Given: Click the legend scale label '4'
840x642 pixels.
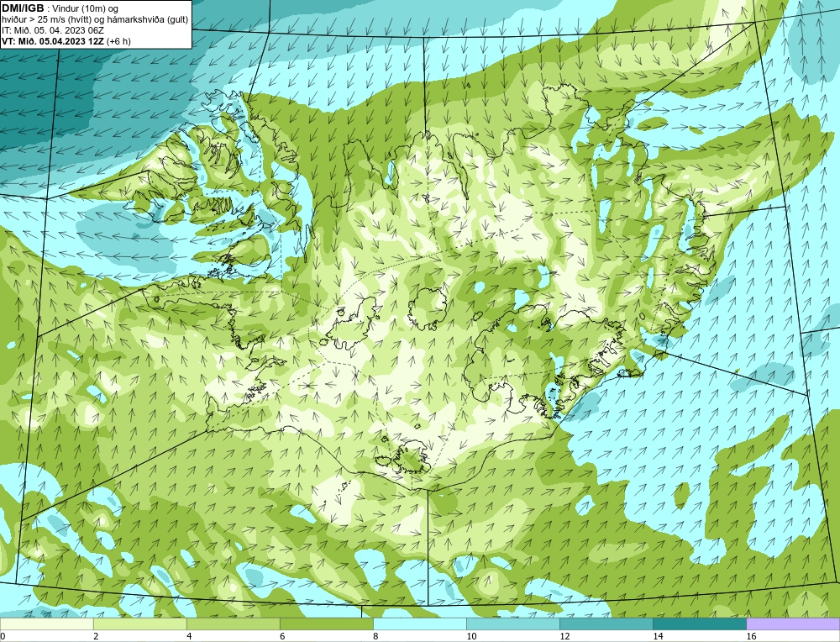Looking at the screenshot, I should [189, 636].
